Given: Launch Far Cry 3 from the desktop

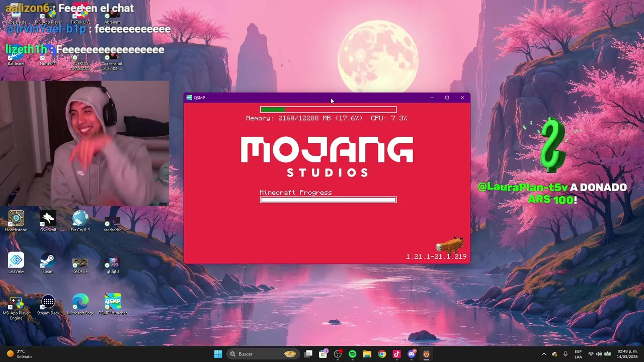Looking at the screenshot, I should click(x=80, y=221).
